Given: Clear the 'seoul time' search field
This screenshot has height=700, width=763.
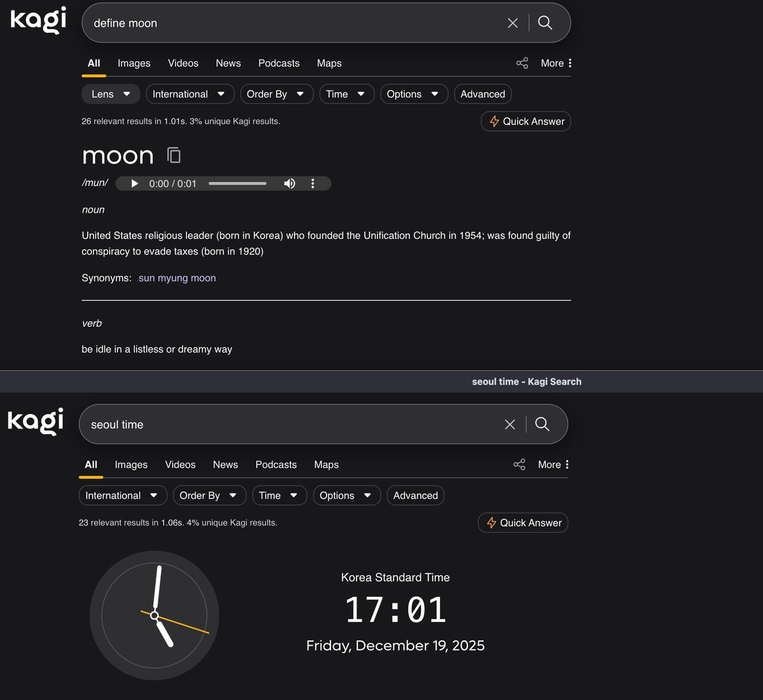Looking at the screenshot, I should [510, 424].
